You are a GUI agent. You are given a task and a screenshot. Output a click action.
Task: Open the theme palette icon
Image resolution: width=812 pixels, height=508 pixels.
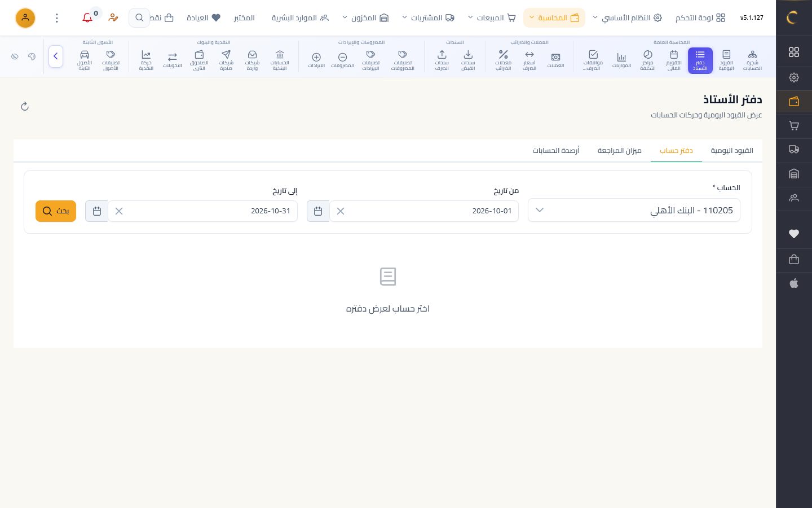(32, 56)
